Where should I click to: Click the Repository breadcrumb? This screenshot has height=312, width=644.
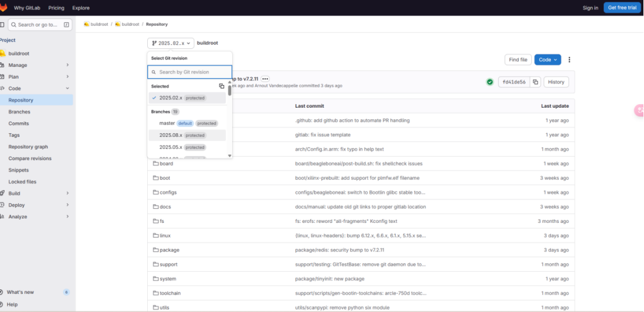(157, 24)
